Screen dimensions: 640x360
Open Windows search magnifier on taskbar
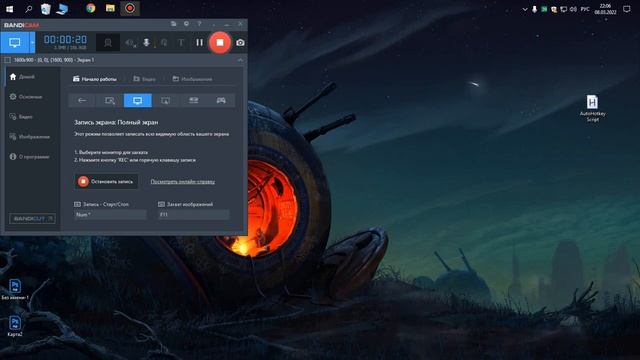pyautogui.click(x=29, y=9)
